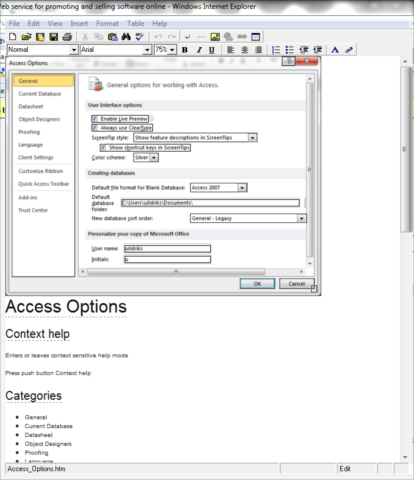Apply underline with the U icon

click(212, 50)
